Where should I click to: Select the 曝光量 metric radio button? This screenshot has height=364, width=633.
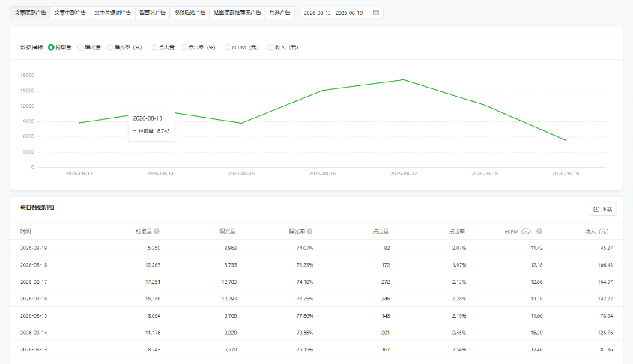80,48
